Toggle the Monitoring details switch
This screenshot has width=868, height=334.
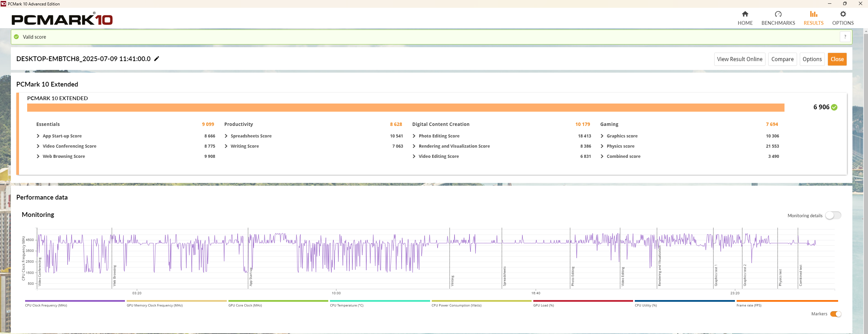[x=833, y=216]
